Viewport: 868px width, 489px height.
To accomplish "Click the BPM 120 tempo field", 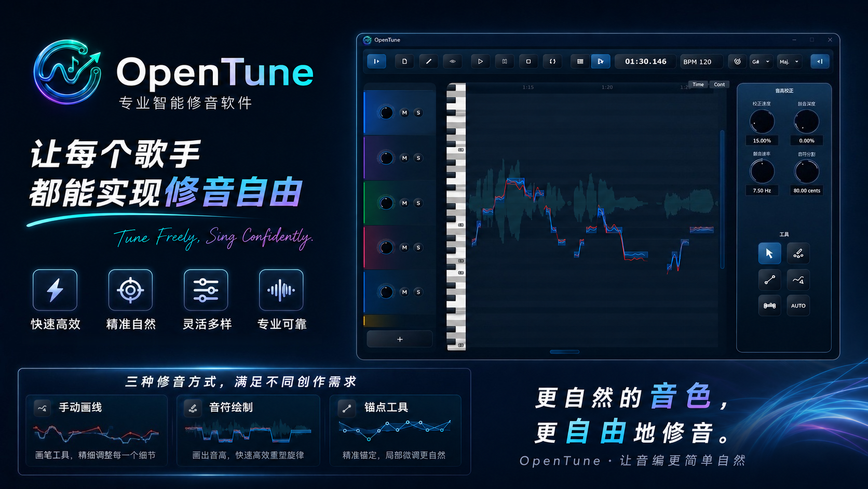I will pos(701,62).
